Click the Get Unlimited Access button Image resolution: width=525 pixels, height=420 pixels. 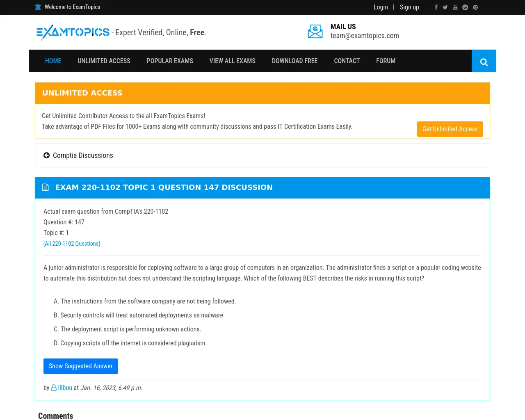coord(450,129)
